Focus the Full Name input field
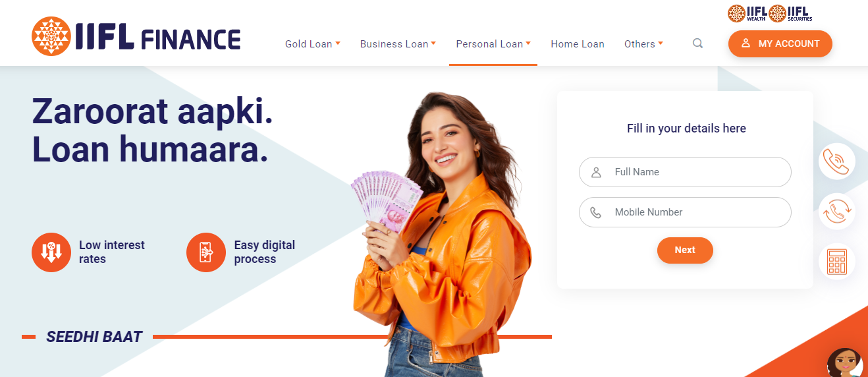The height and width of the screenshot is (377, 868). 685,172
